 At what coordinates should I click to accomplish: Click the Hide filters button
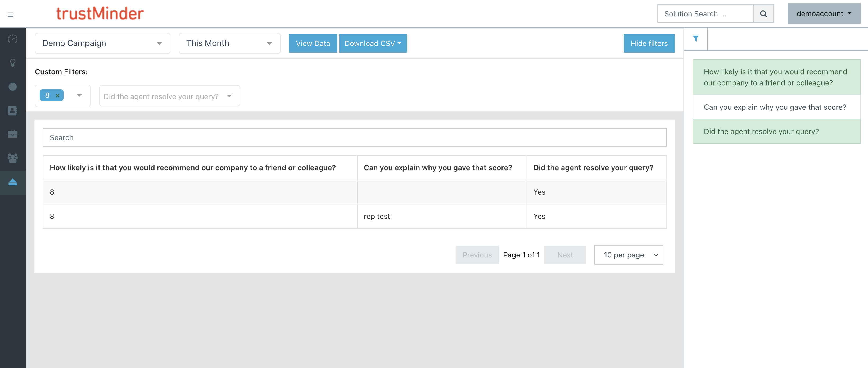(x=649, y=43)
